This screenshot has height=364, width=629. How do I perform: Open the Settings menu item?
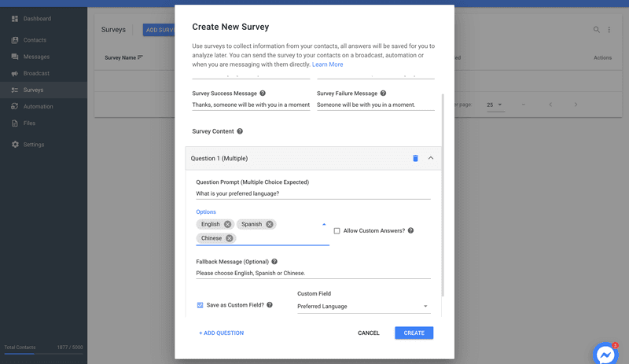tap(43, 145)
